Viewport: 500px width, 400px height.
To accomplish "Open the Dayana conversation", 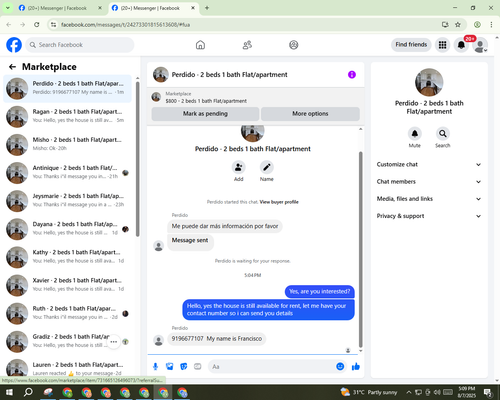I will 67,229.
